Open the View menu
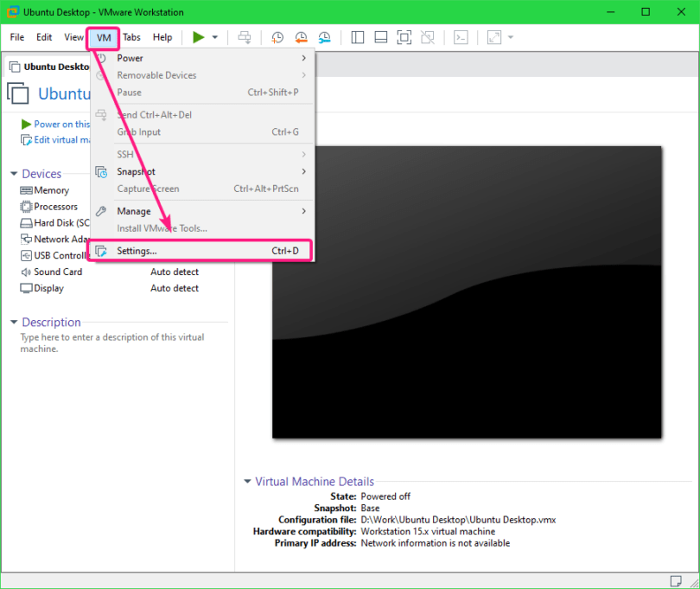This screenshot has width=700, height=589. 73,37
